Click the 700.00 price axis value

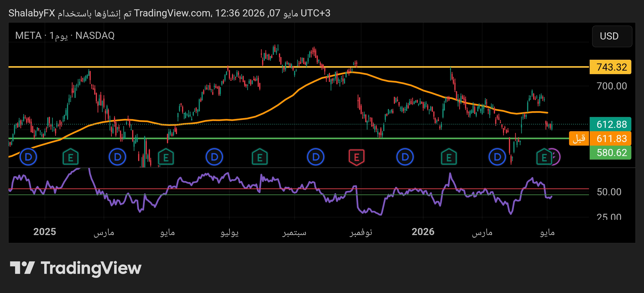[x=611, y=86]
